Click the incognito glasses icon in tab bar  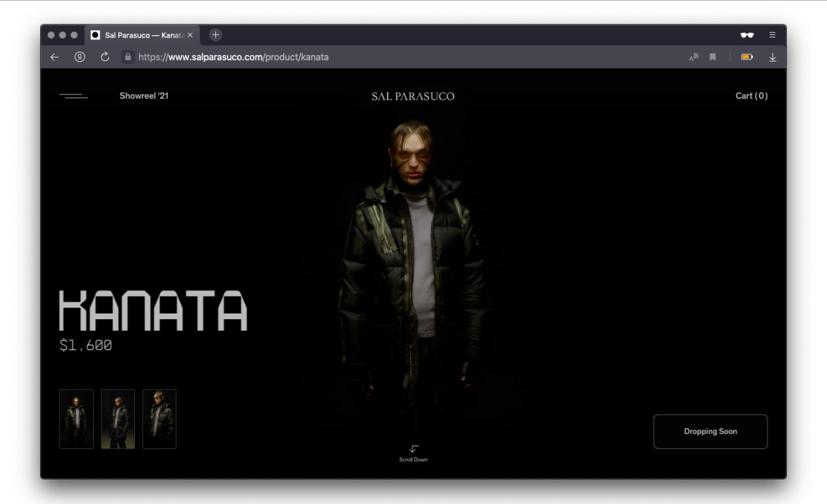[x=747, y=35]
